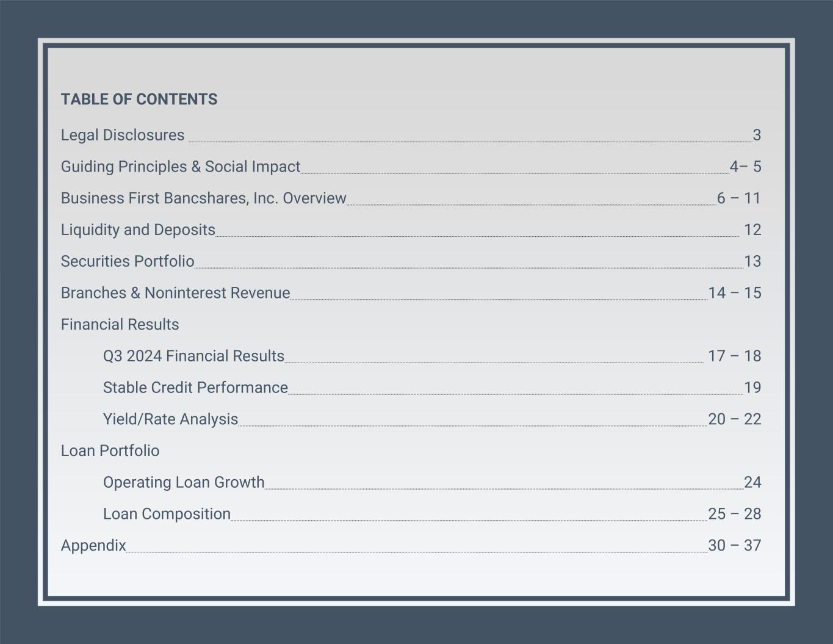Open the Appendix entry
Screen dimensions: 833x644
93,545
